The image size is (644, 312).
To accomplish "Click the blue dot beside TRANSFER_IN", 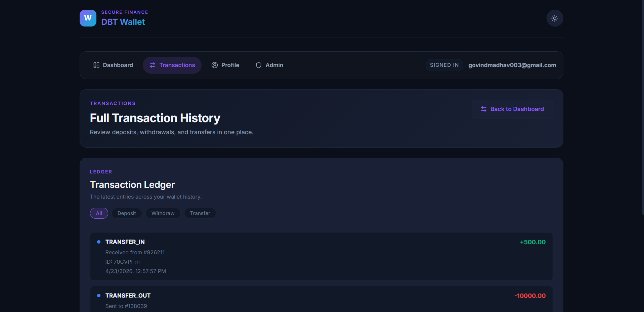I will point(99,242).
